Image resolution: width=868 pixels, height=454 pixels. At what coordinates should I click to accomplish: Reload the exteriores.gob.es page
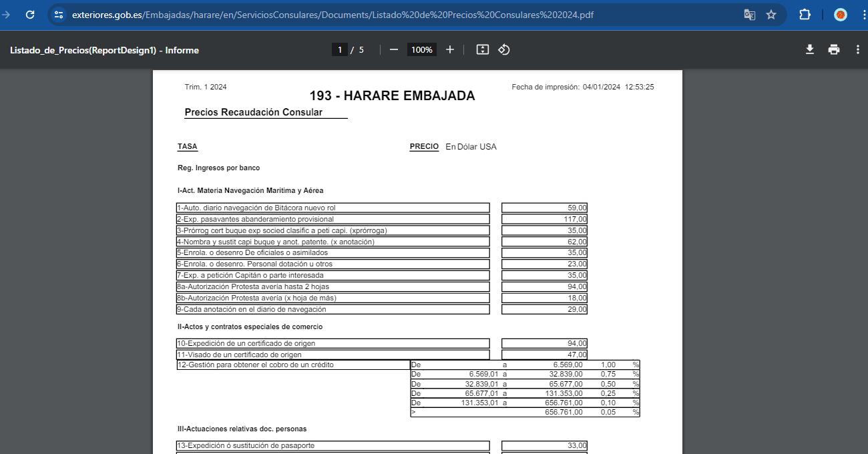pyautogui.click(x=29, y=14)
